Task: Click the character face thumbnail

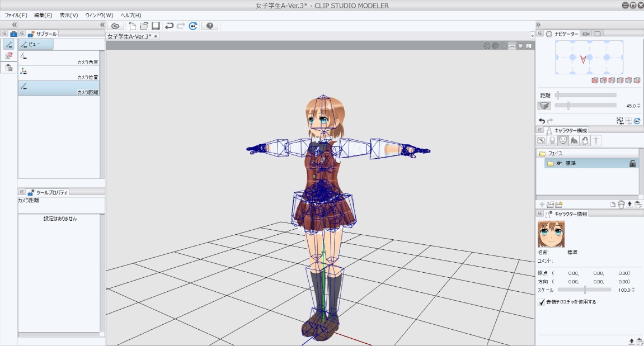Action: click(x=551, y=234)
